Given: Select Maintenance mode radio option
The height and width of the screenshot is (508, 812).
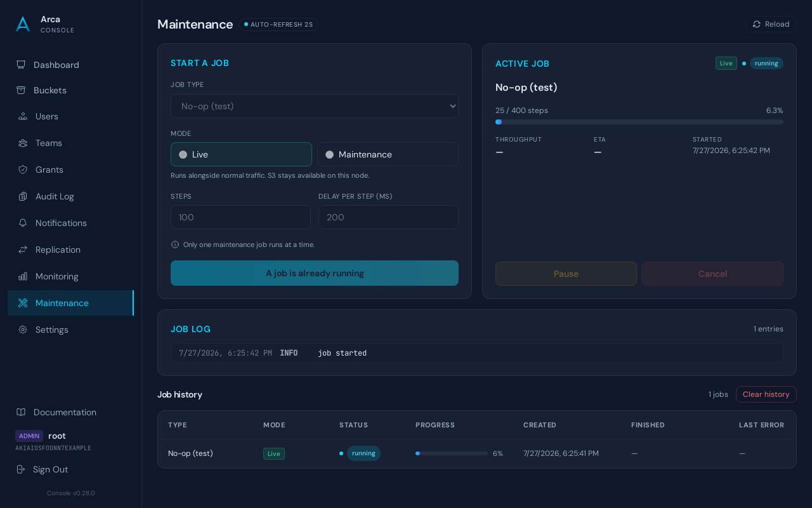Looking at the screenshot, I should (x=388, y=154).
